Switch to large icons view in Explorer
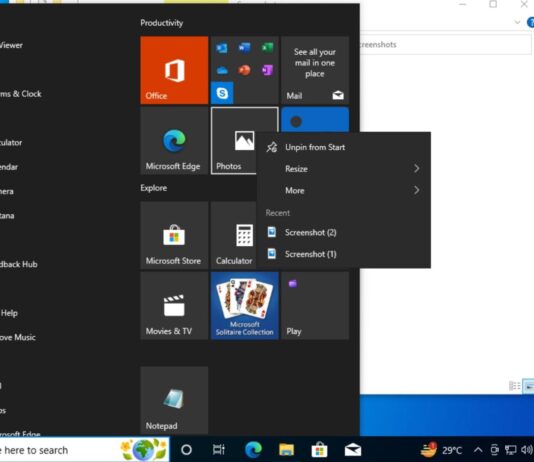Viewport: 534px width, 462px height. point(529,386)
